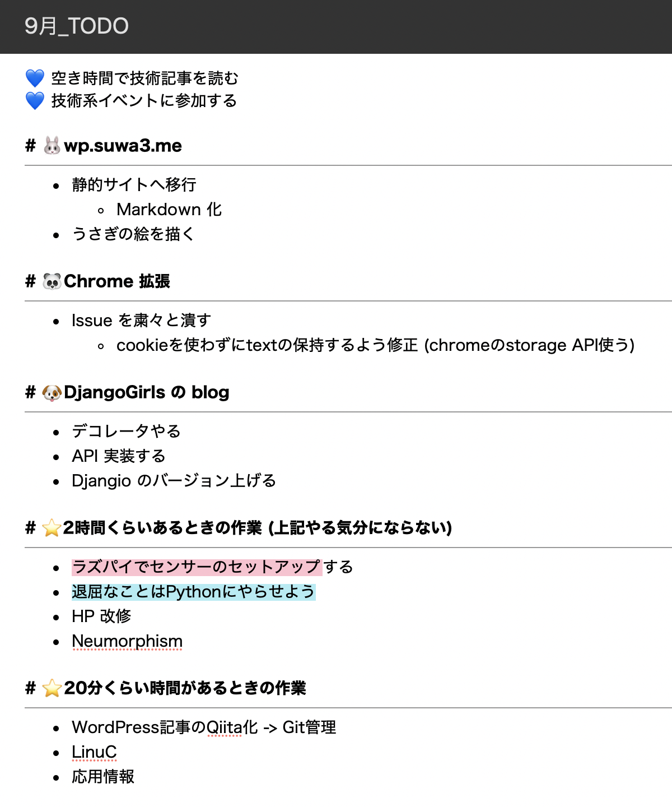Click the 応用情報 list item
Image resolution: width=672 pixels, height=807 pixels.
pyautogui.click(x=103, y=777)
